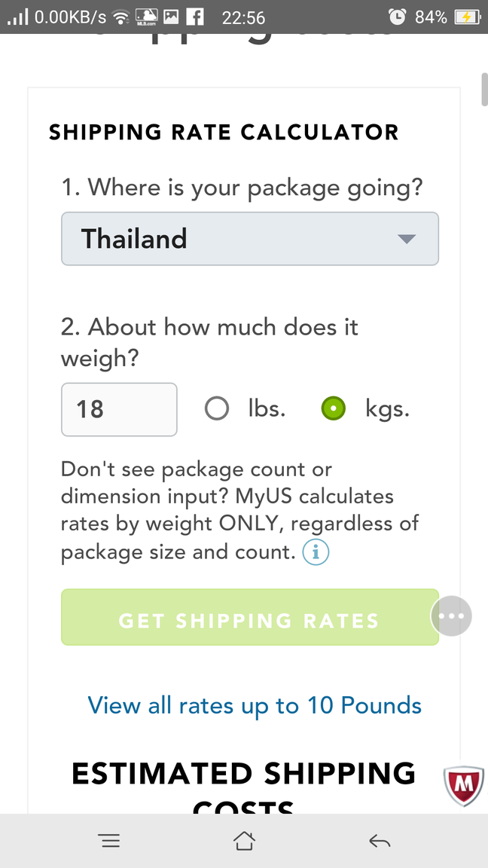Open the recent apps menu icon
The width and height of the screenshot is (488, 868).
(x=110, y=842)
